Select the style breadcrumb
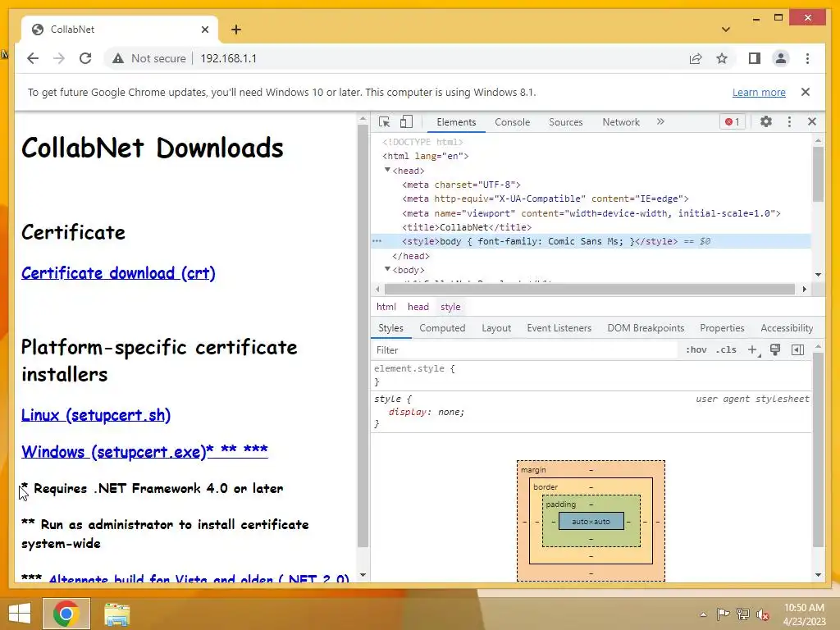Image resolution: width=840 pixels, height=630 pixels. click(450, 307)
